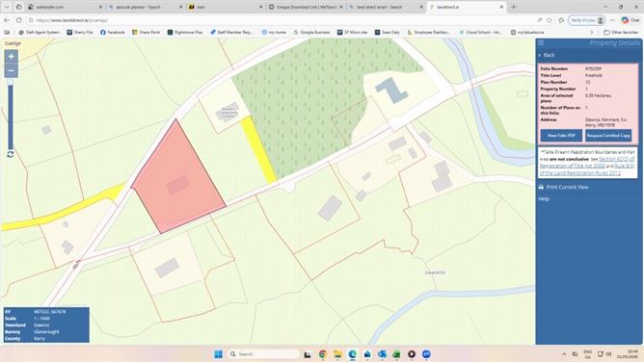
Task: Reload the landdirect.ie page
Action: pyautogui.click(x=18, y=20)
